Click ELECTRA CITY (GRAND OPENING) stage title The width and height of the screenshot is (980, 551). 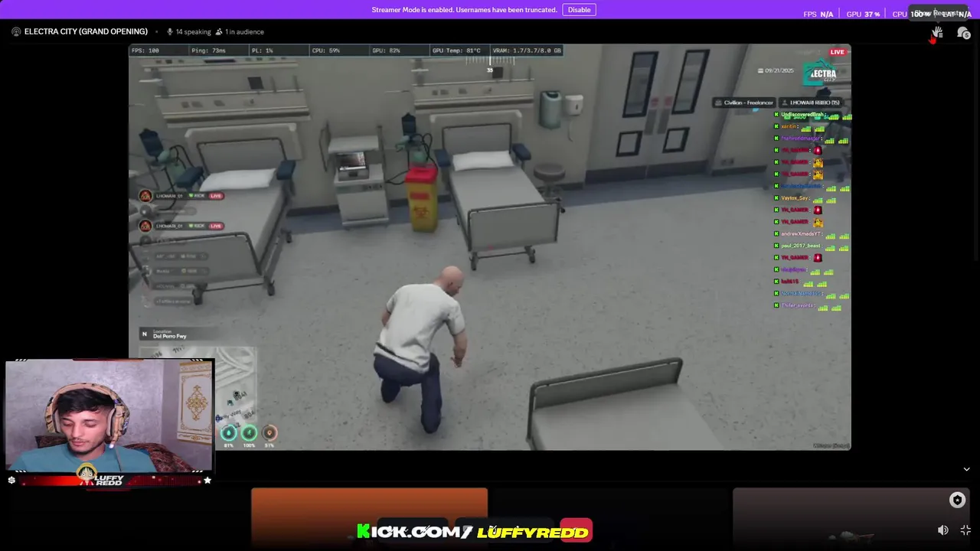click(x=86, y=31)
